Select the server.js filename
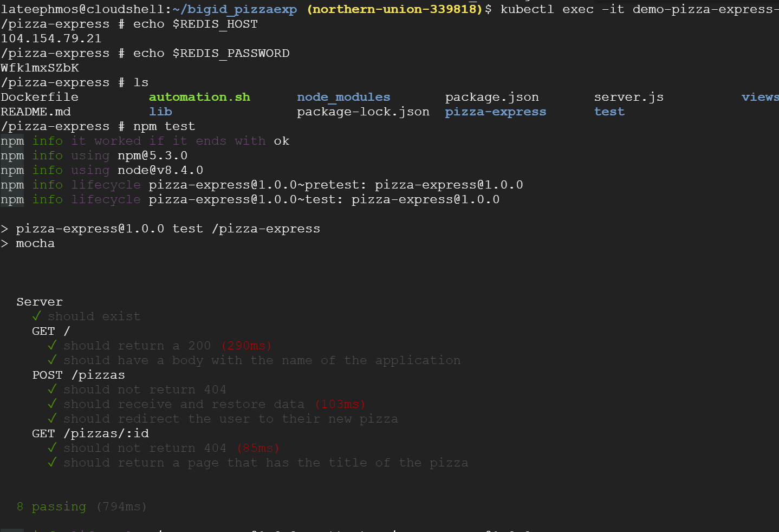Screen dimensions: 779x532 coord(628,96)
